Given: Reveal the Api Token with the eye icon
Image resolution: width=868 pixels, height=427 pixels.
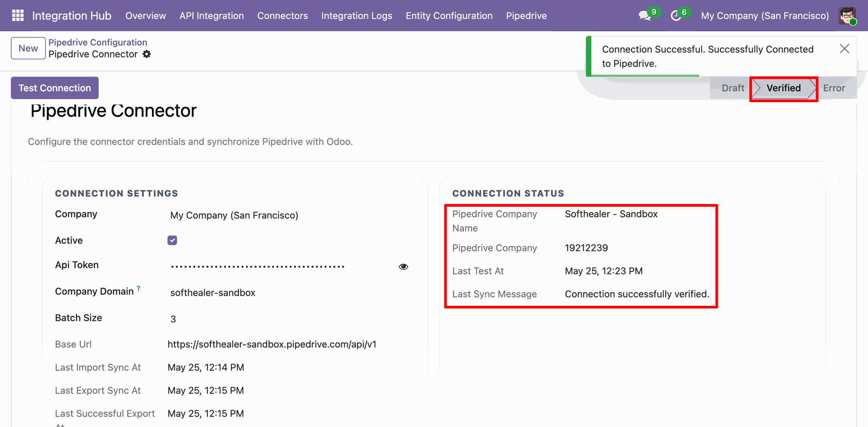Looking at the screenshot, I should [403, 266].
